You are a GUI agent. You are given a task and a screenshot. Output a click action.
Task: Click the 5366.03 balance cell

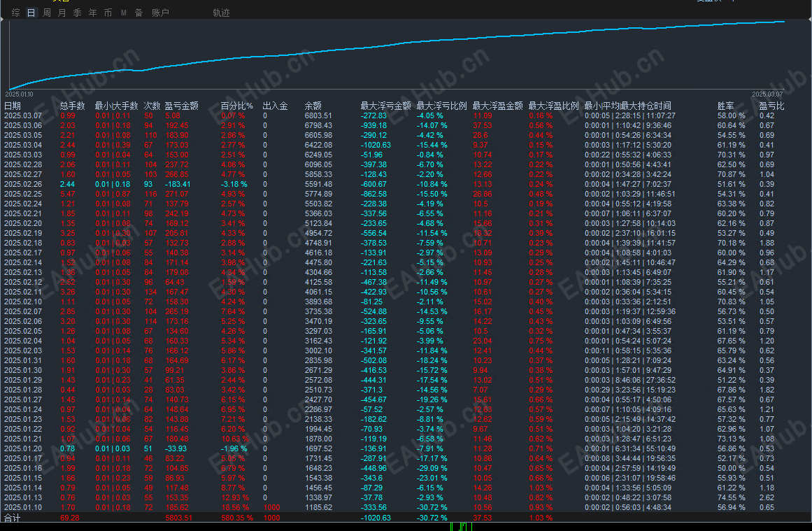pyautogui.click(x=318, y=213)
